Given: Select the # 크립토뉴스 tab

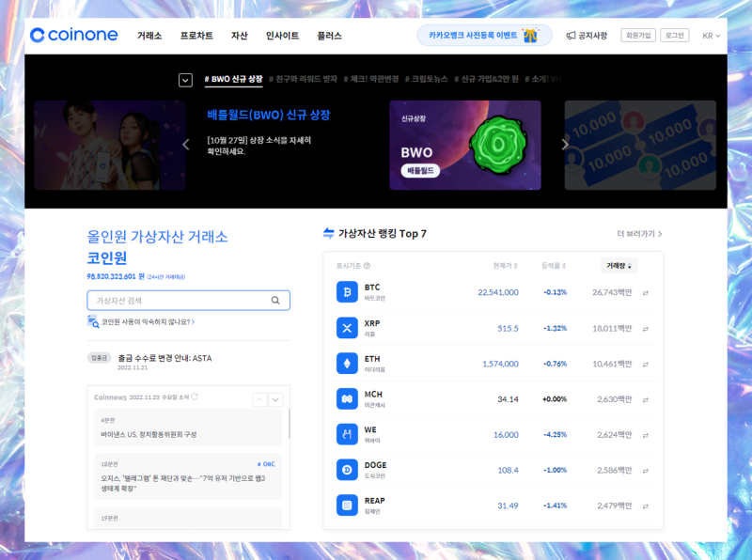Looking at the screenshot, I should point(427,79).
